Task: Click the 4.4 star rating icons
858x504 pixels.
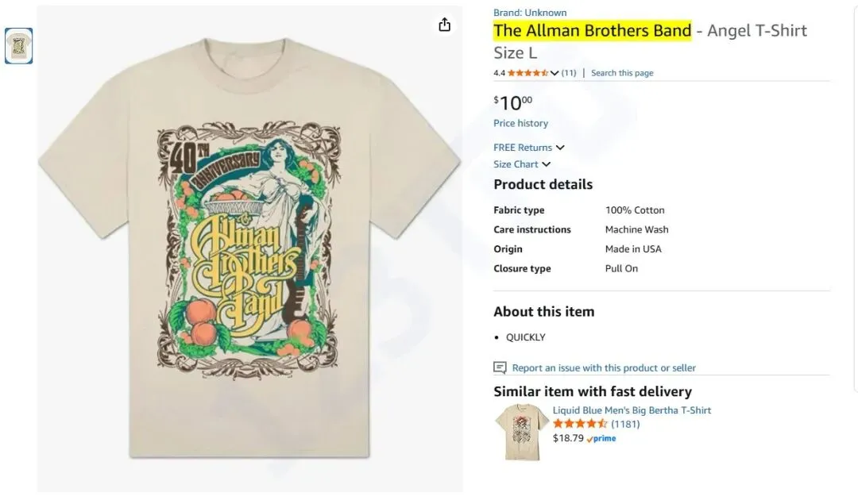Action: [x=528, y=73]
